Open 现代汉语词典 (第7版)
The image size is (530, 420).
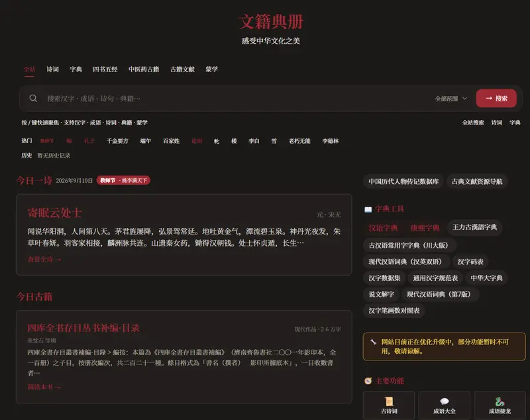(x=440, y=294)
